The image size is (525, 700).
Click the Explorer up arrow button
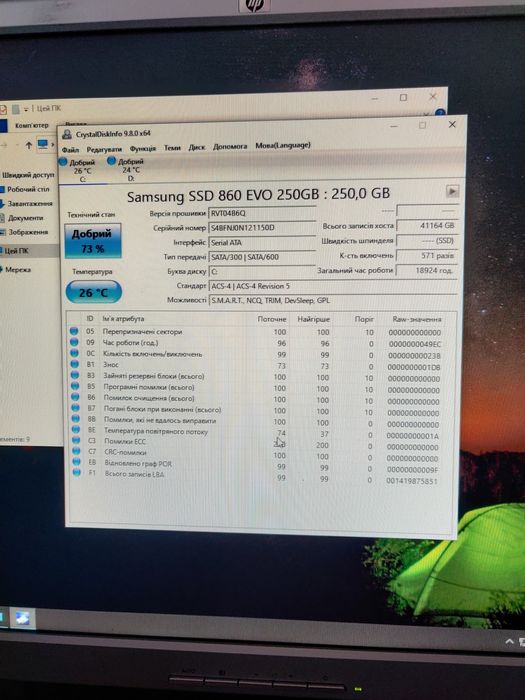[29, 145]
